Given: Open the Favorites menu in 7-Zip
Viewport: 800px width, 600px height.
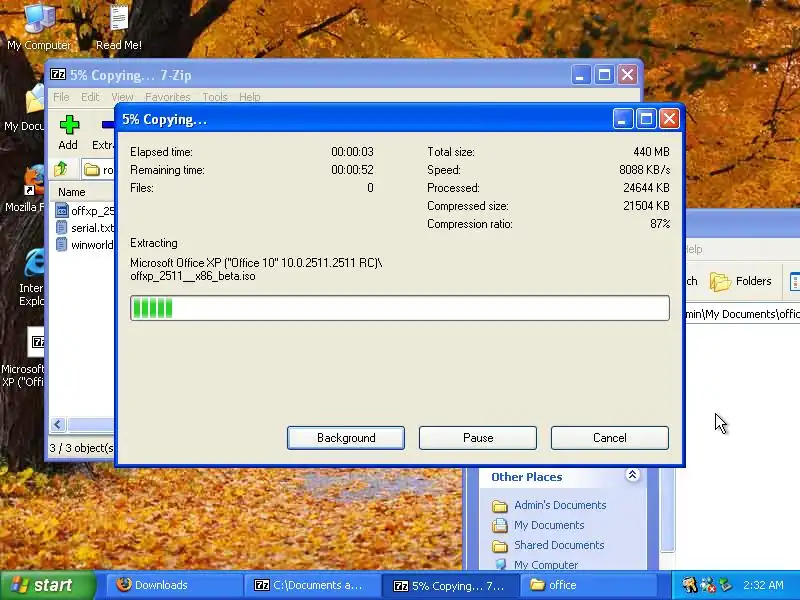Looking at the screenshot, I should point(168,97).
